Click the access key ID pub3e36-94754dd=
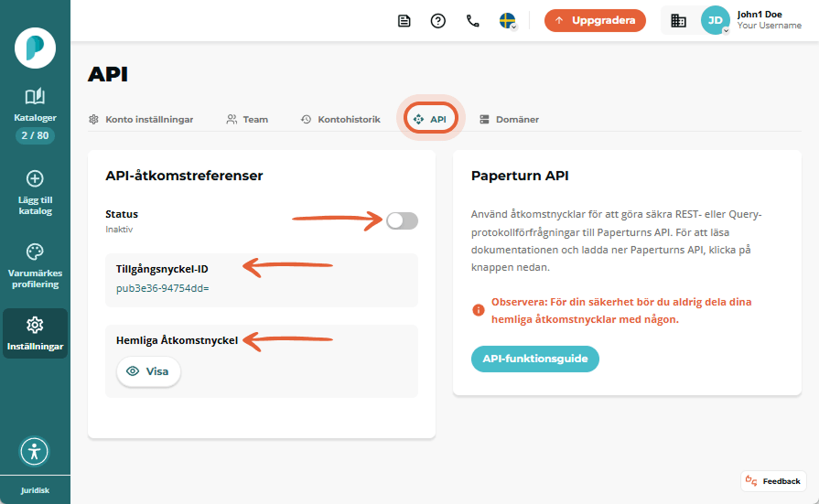Screen dimensions: 819x504 (x=163, y=288)
